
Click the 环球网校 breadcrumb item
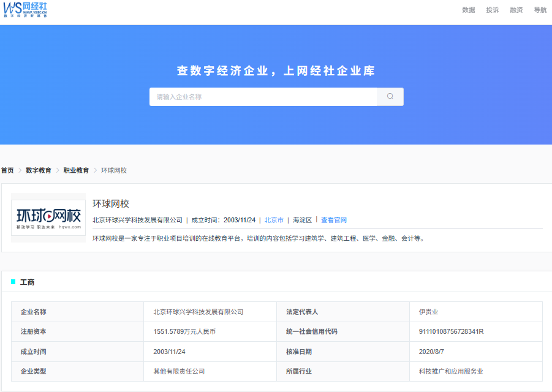click(114, 170)
